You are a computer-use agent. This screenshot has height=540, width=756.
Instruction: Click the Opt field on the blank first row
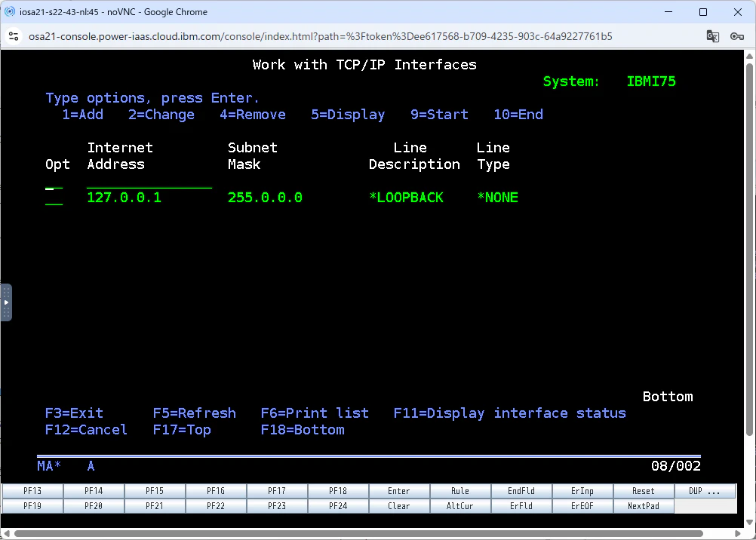pos(54,181)
